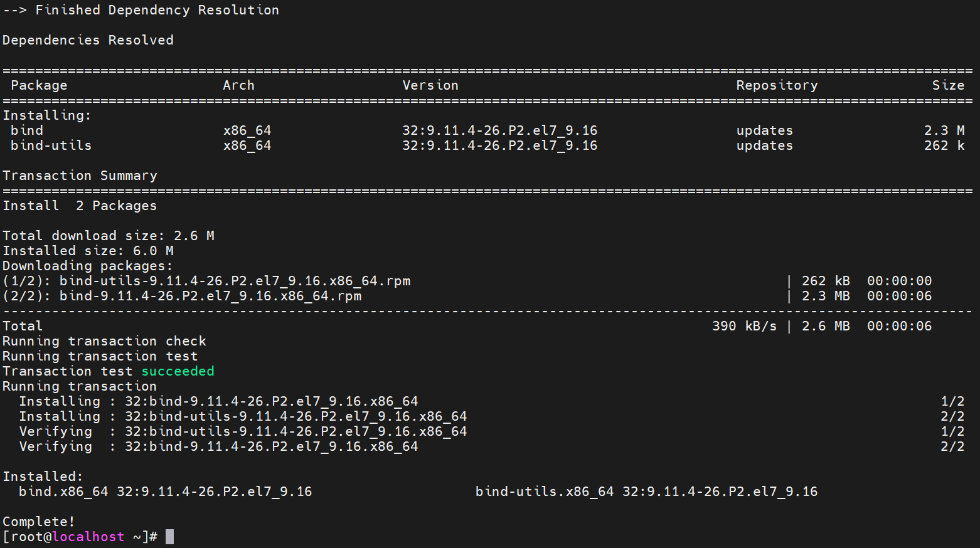Click "bind-utils" in the Installing package table
This screenshot has height=548, width=980.
point(51,145)
